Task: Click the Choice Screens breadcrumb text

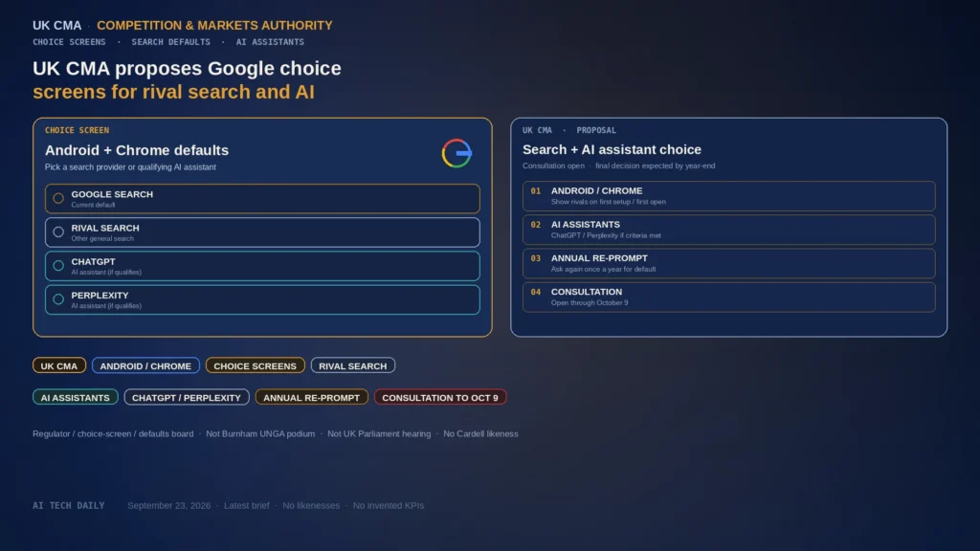Action: pos(69,42)
